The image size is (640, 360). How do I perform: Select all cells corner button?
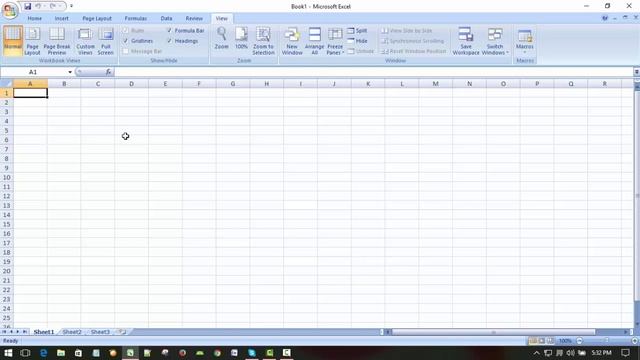click(7, 84)
